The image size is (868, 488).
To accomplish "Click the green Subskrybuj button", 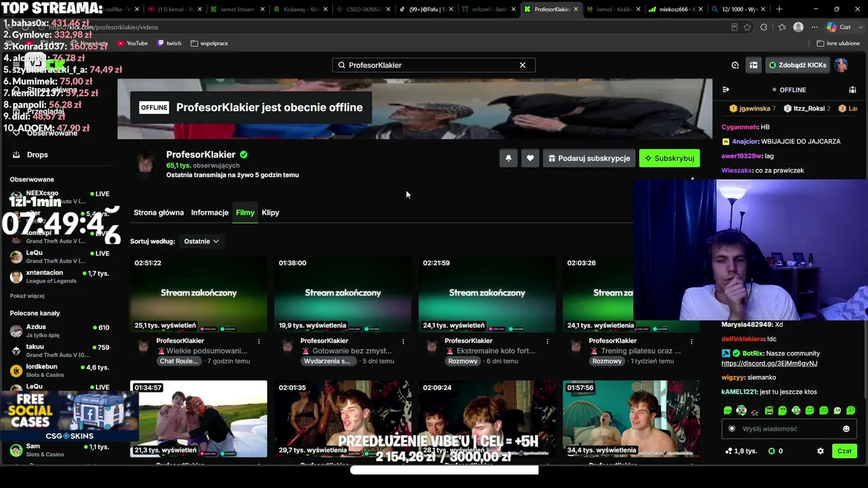I will pyautogui.click(x=669, y=158).
